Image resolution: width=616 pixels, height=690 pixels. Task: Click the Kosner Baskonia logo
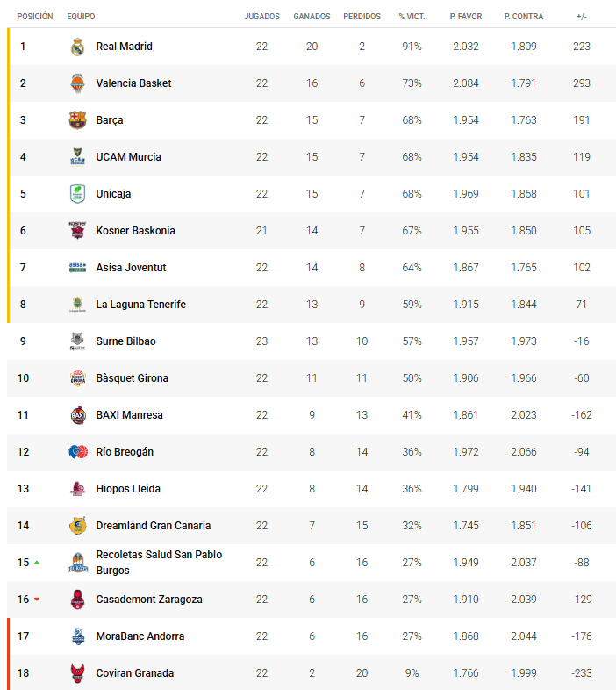77,231
